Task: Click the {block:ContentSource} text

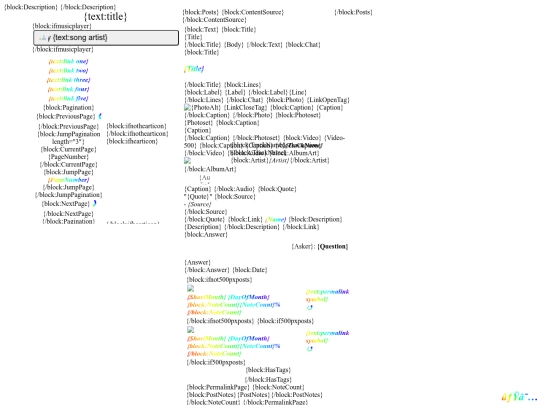Action: pyautogui.click(x=252, y=12)
